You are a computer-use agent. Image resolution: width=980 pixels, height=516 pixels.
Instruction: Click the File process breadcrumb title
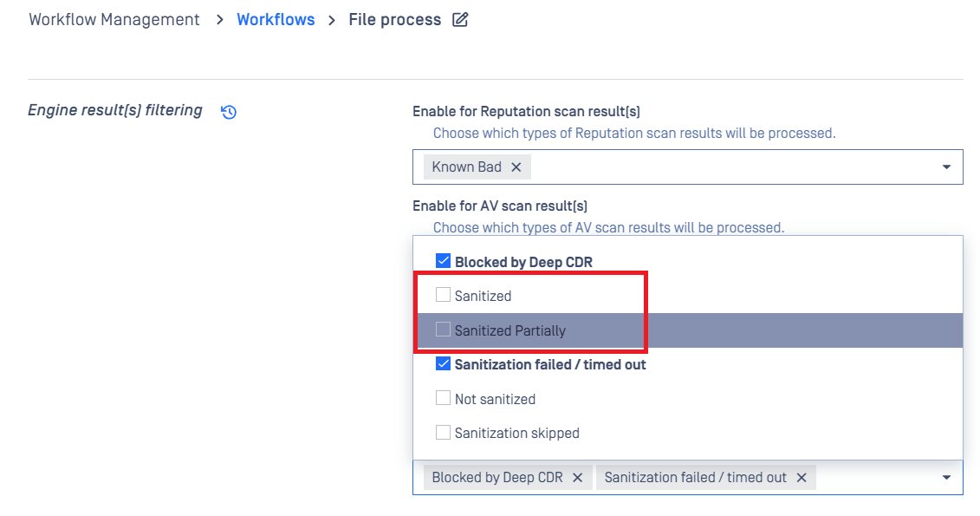pos(394,19)
